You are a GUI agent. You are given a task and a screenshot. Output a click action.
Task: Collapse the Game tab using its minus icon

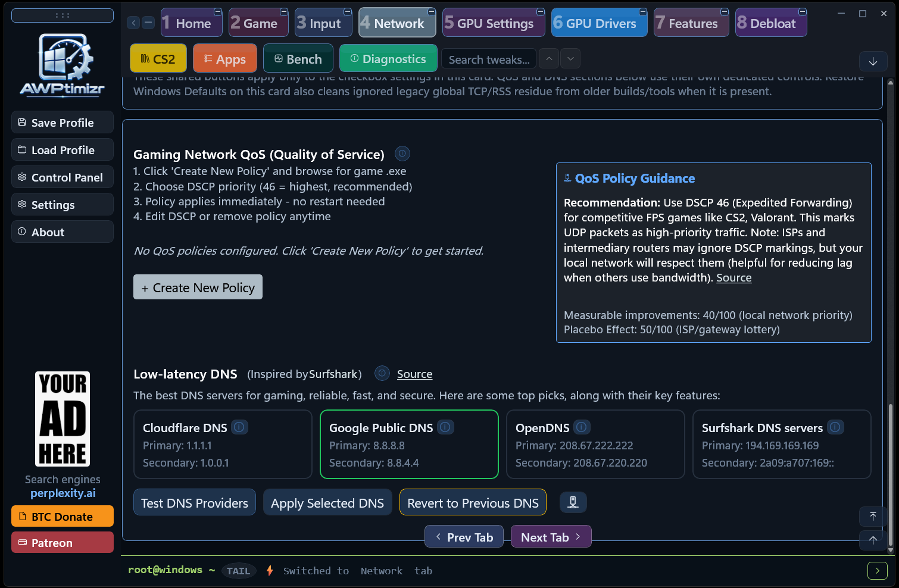[284, 12]
